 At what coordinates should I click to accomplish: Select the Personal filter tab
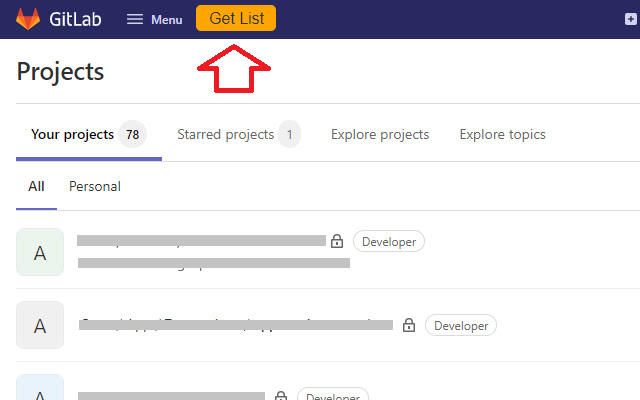[x=95, y=187]
